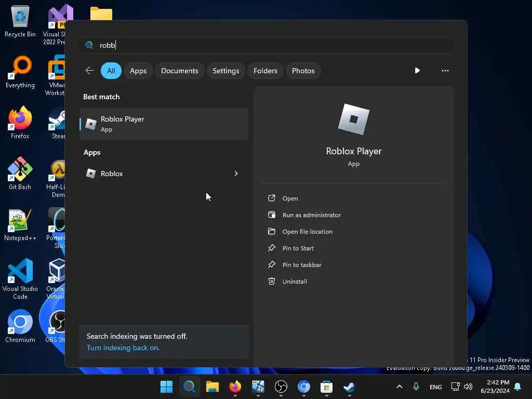The image size is (532, 399).
Task: Switch to the Apps filter tab
Action: (138, 71)
